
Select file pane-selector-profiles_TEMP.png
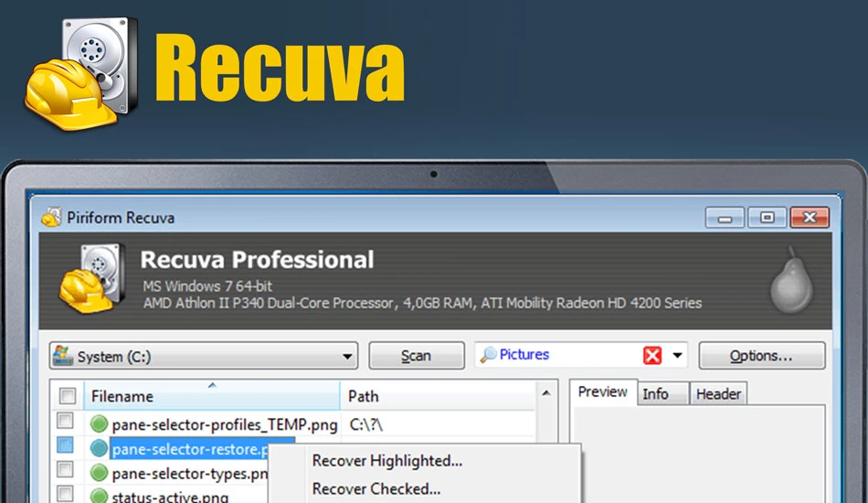point(224,425)
